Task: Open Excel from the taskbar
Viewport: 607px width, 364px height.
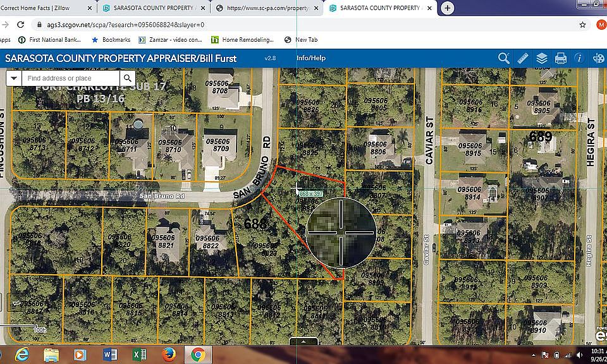Action: click(140, 354)
